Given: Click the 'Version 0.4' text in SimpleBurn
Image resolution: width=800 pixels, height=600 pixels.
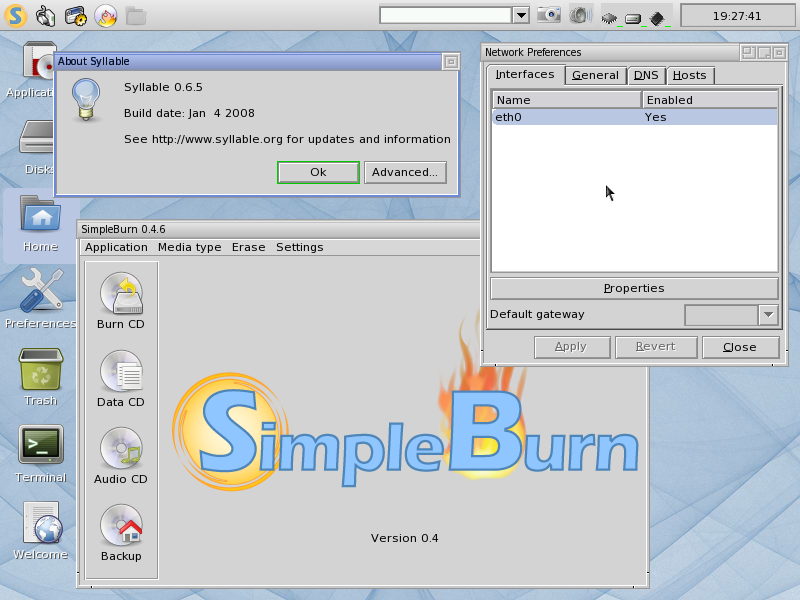Looking at the screenshot, I should click(x=405, y=538).
